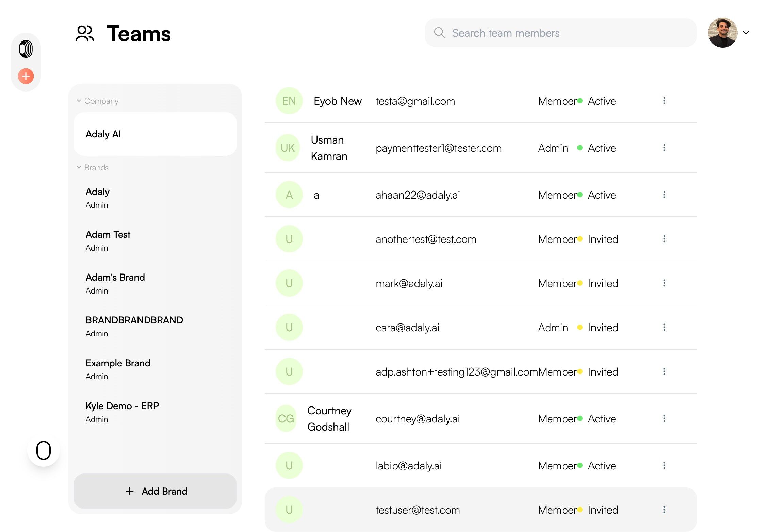Click the Adaly logo icon in left rail

(x=26, y=49)
